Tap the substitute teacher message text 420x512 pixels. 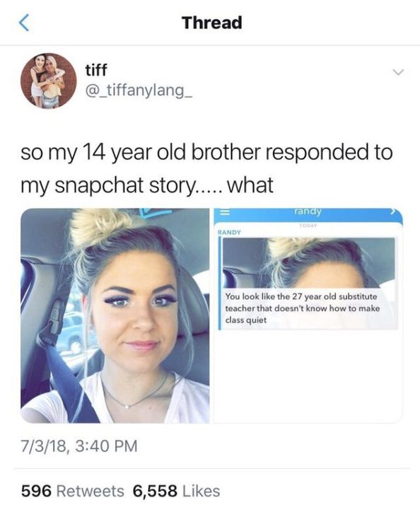[303, 308]
